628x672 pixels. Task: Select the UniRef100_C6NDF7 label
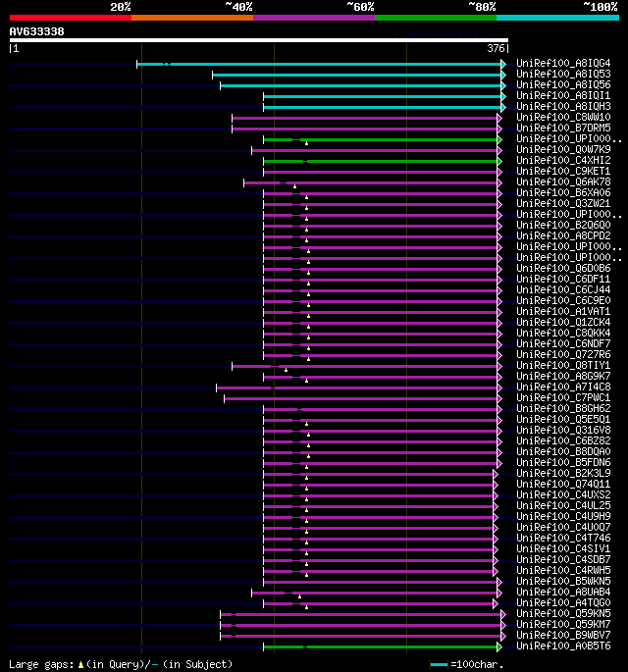[x=563, y=343]
